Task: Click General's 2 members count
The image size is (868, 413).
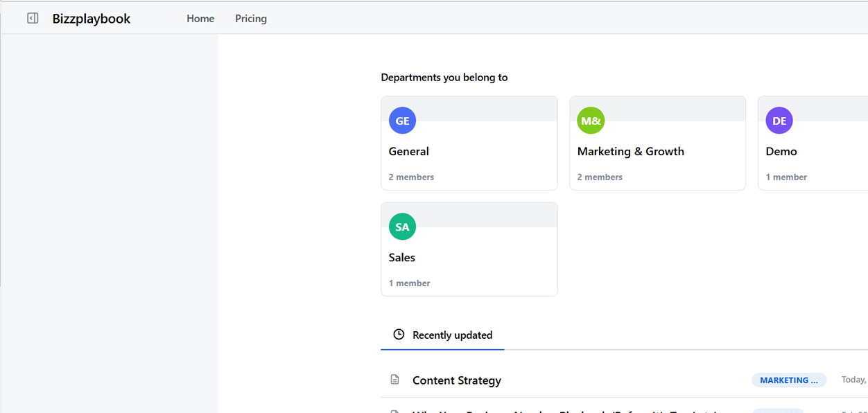Action: click(x=411, y=177)
